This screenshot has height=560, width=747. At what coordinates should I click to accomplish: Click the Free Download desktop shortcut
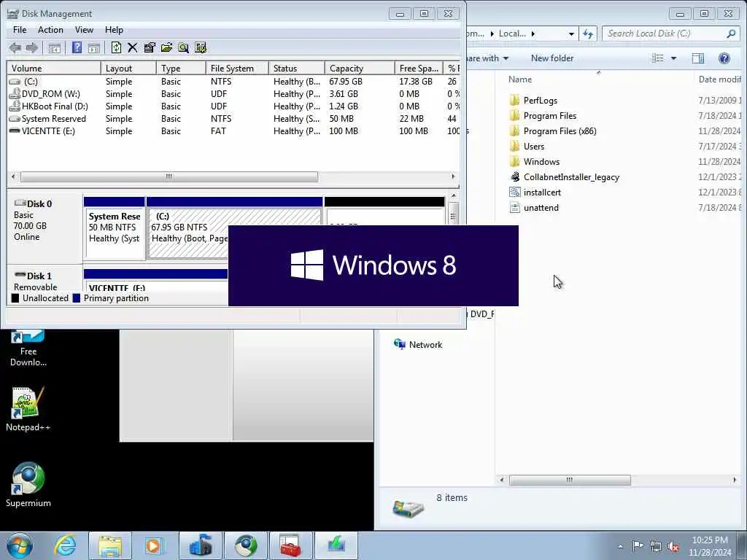(28, 348)
